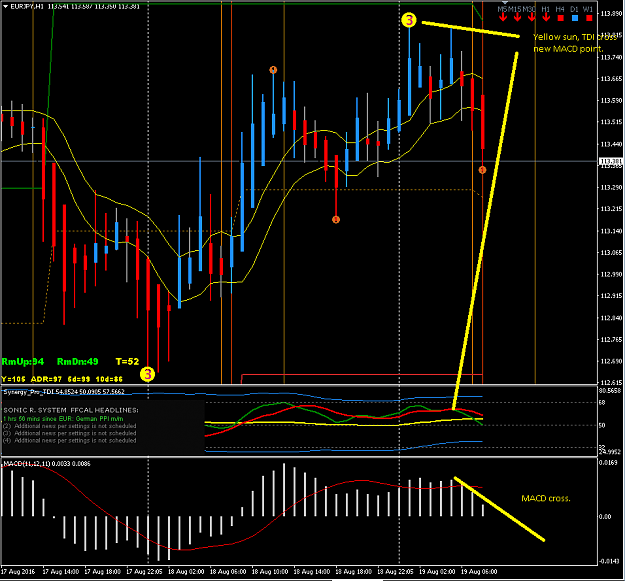Click the 68 level on TDI scale
This screenshot has width=625, height=581.
pos(602,403)
